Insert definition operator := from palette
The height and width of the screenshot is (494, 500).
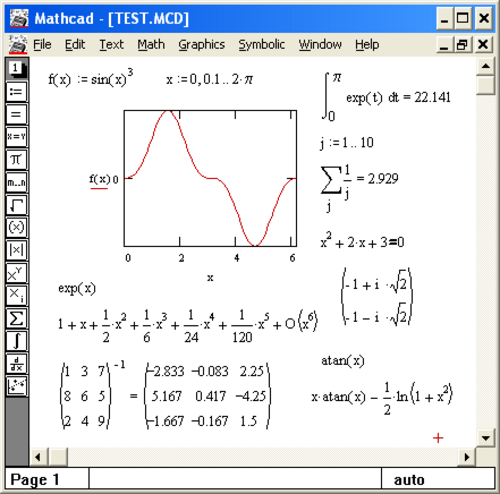coord(16,92)
